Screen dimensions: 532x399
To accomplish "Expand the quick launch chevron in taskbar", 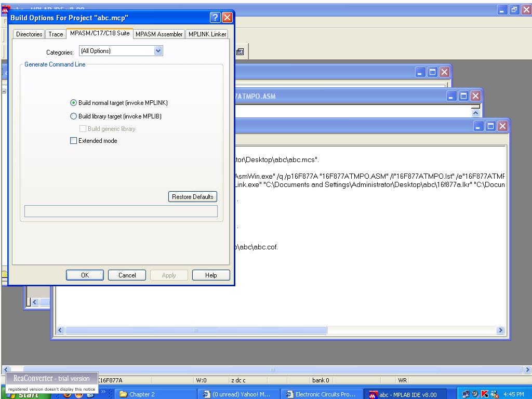I will [x=103, y=392].
